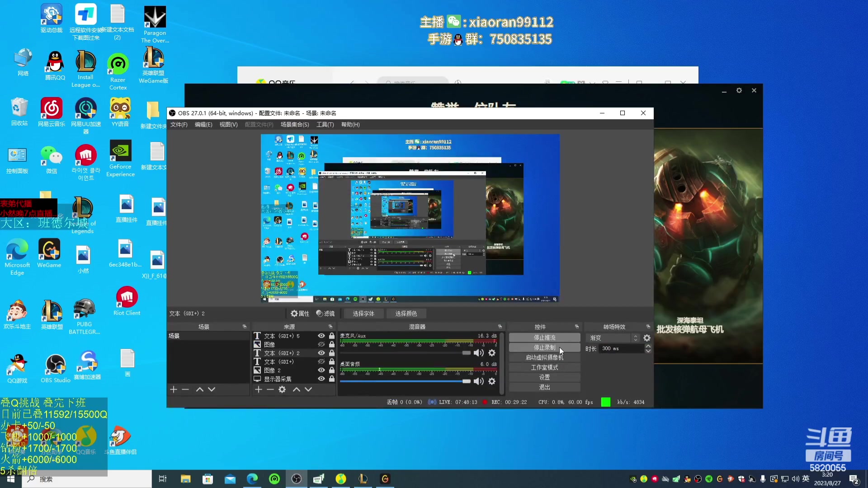Image resolution: width=868 pixels, height=488 pixels.
Task: Pop out the 混音器 dock panel
Action: click(x=500, y=327)
